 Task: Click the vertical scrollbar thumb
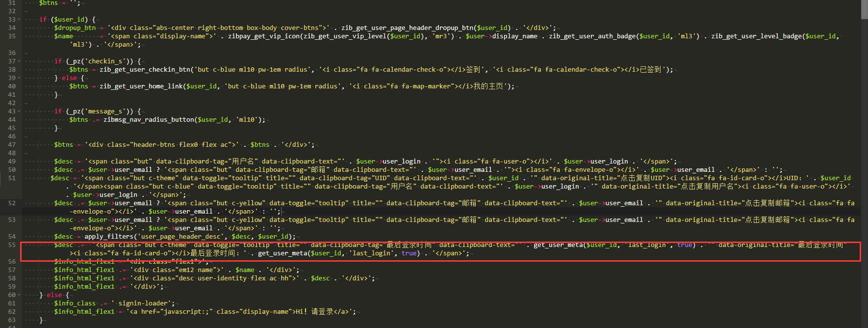click(864, 10)
